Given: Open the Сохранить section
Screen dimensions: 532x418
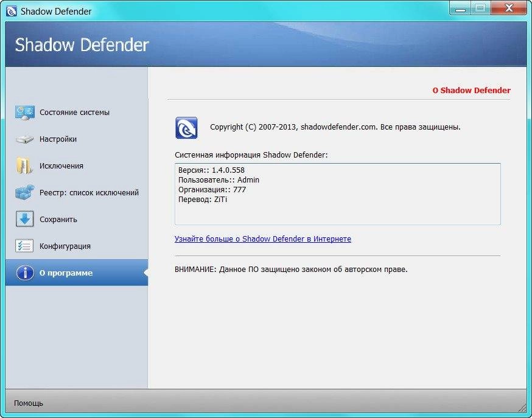Looking at the screenshot, I should coord(77,219).
